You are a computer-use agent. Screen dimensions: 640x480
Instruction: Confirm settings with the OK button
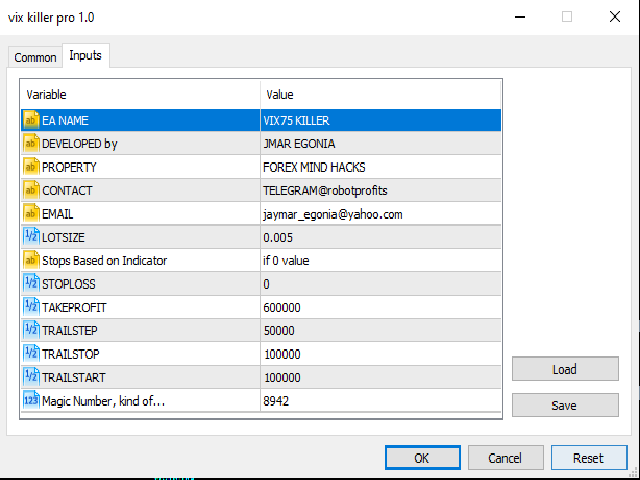point(422,458)
